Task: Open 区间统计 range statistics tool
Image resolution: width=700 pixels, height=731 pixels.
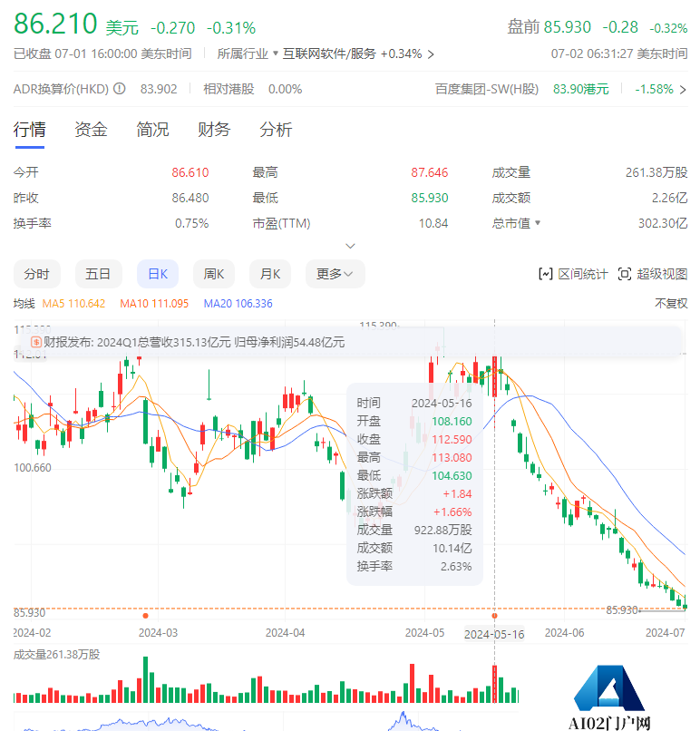Action: click(573, 274)
